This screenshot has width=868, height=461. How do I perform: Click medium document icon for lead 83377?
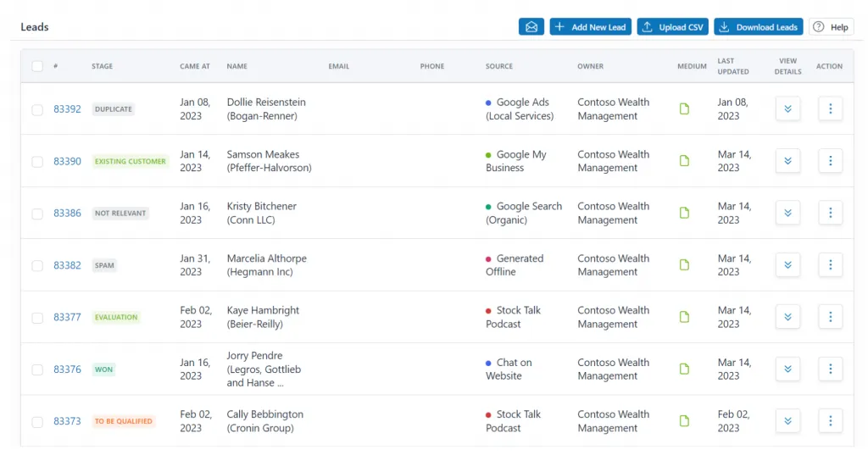tap(684, 317)
